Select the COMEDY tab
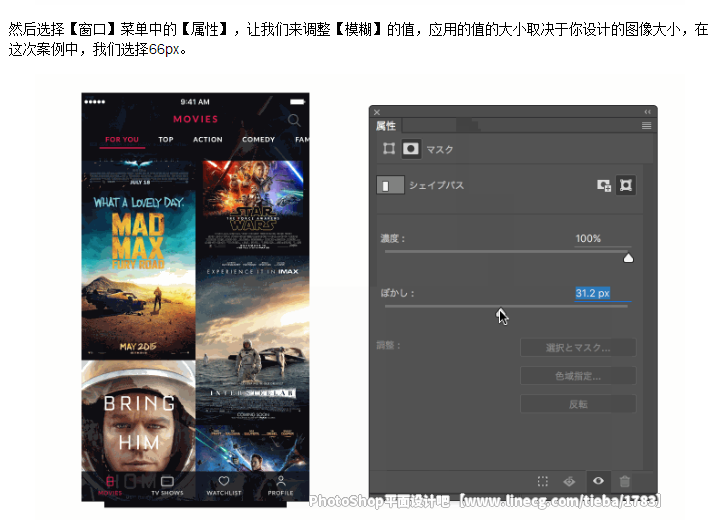717x520 pixels. (258, 139)
